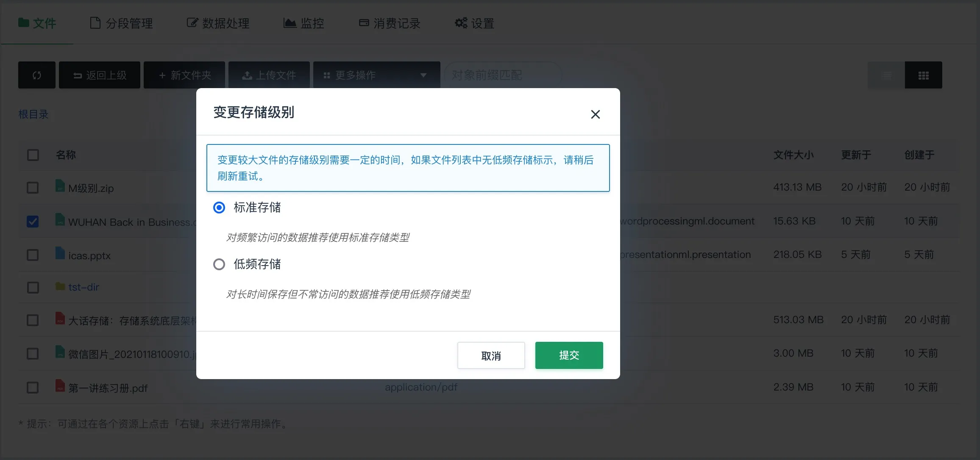
Task: Open the 监控 tab
Action: [304, 23]
